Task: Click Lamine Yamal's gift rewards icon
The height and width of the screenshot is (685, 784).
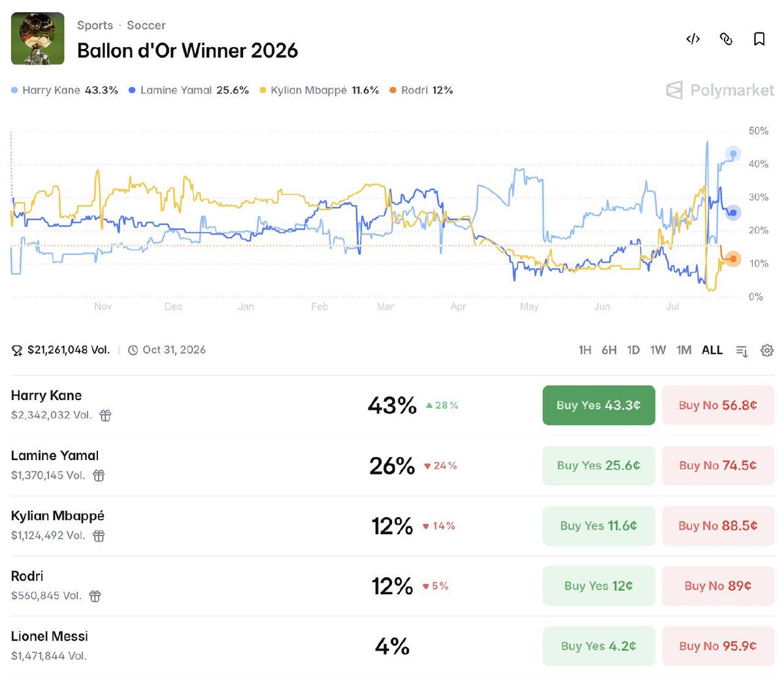Action: click(x=99, y=475)
